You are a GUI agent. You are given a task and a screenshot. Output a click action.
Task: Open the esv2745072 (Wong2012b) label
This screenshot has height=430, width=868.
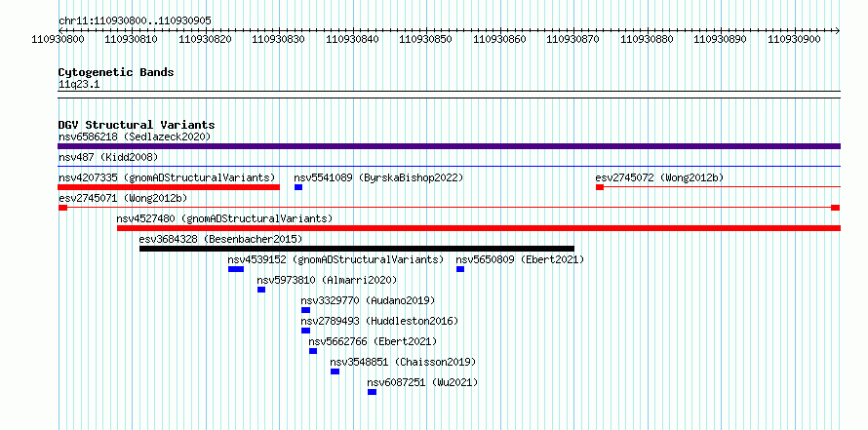[x=660, y=177]
